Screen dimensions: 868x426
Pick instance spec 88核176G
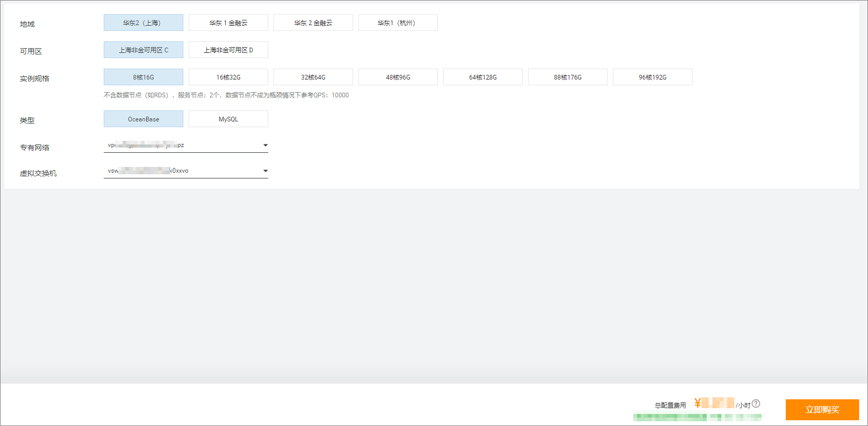click(x=568, y=77)
